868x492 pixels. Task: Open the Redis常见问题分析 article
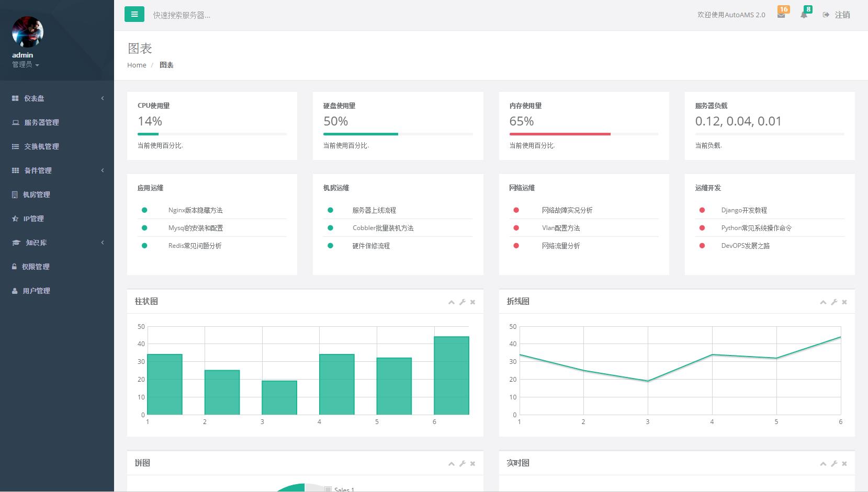click(195, 246)
